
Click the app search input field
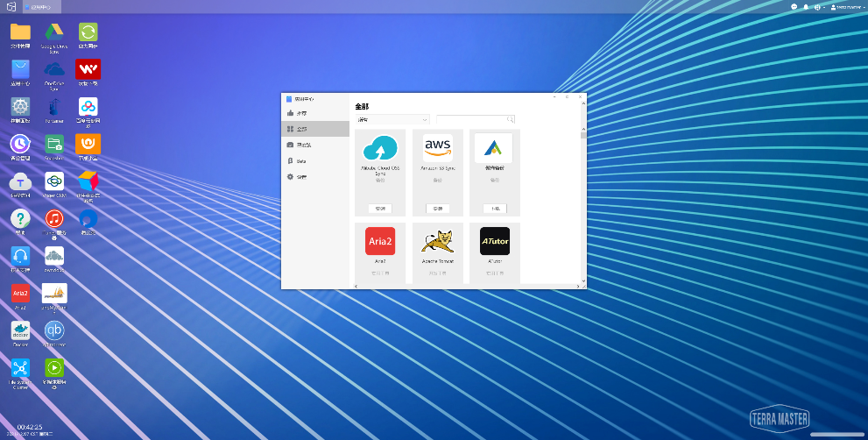(476, 119)
